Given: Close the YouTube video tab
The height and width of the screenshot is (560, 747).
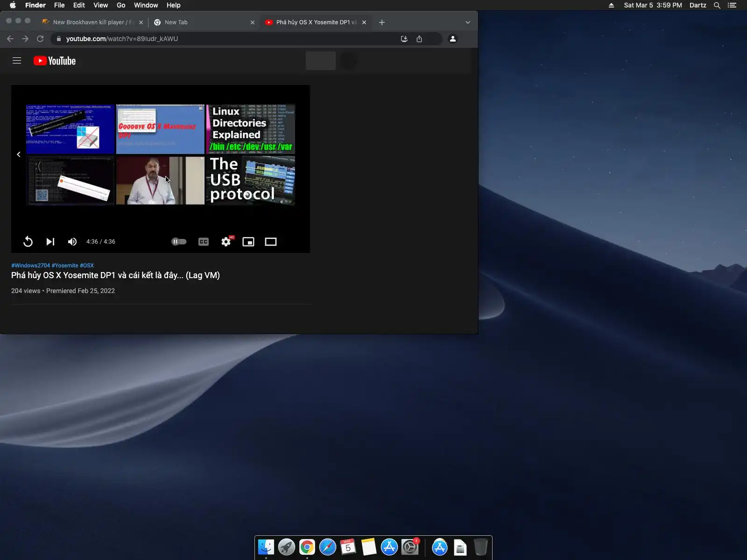Looking at the screenshot, I should [364, 22].
